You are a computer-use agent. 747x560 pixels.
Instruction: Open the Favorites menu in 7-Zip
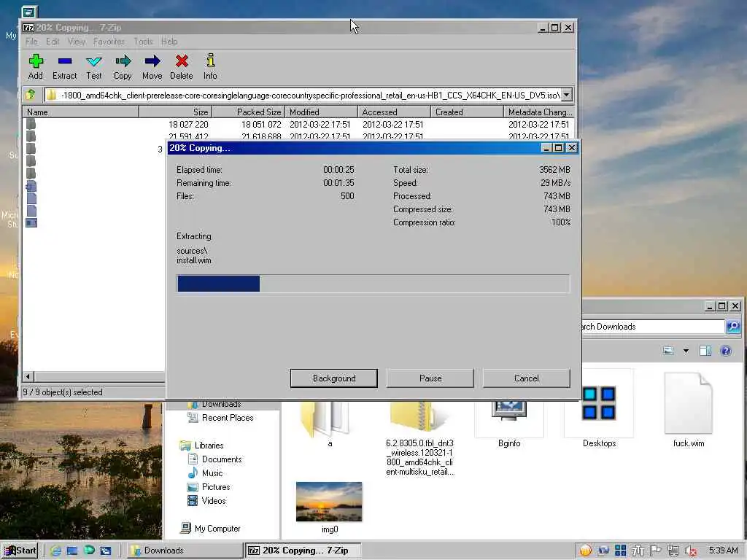coord(109,42)
